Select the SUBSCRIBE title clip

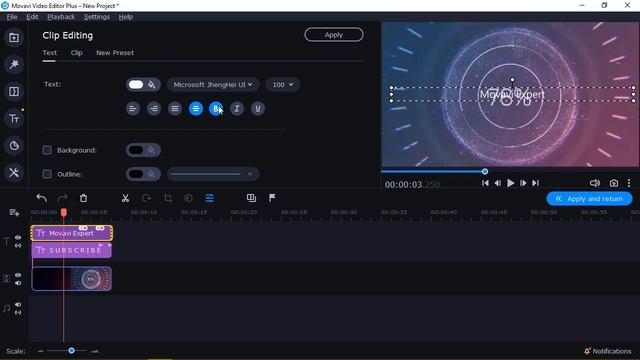(71, 250)
